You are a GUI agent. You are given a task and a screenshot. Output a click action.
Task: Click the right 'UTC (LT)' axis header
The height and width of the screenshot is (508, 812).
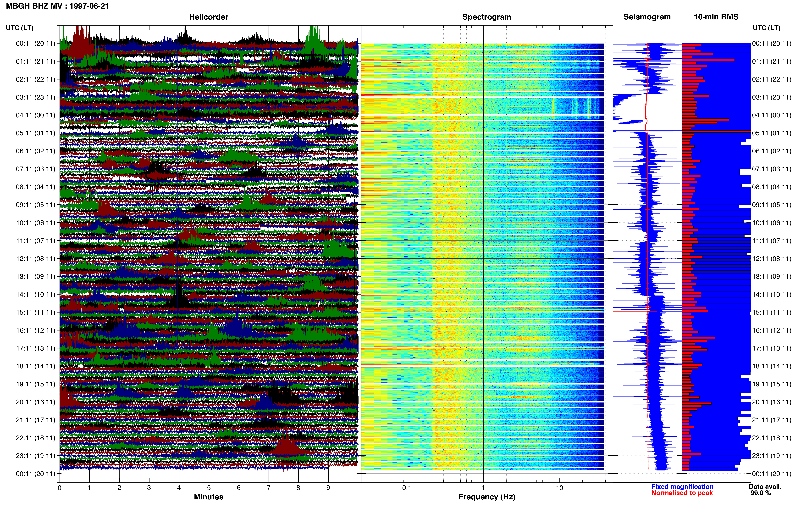(767, 28)
